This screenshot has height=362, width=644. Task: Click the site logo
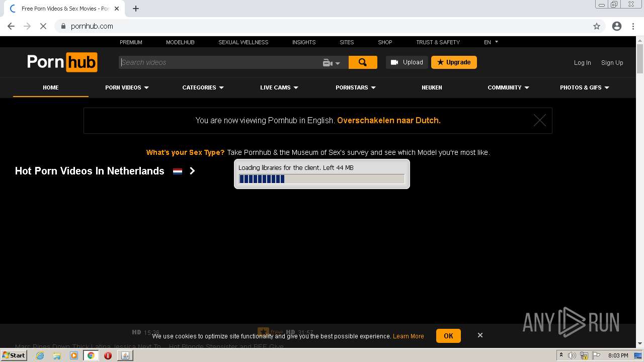click(x=62, y=62)
